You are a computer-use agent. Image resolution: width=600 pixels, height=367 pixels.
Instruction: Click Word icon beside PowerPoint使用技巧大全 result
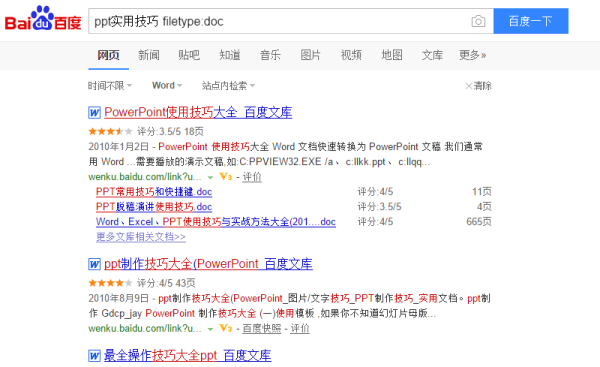94,113
